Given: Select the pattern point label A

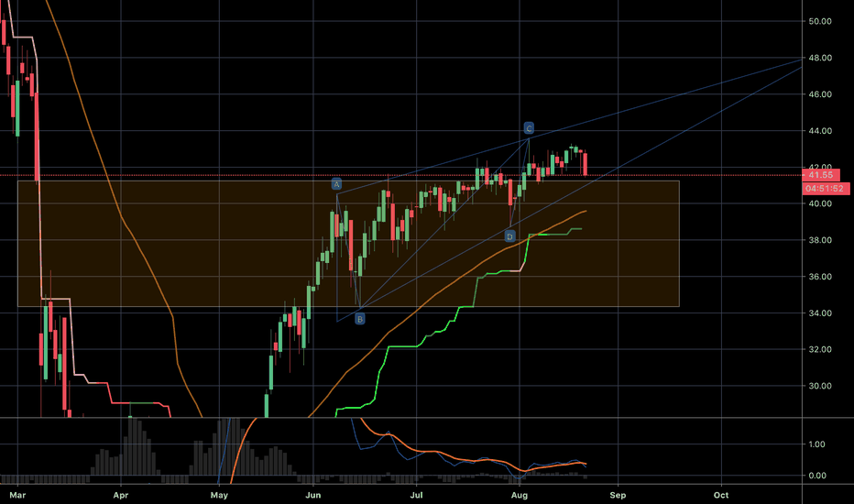Looking at the screenshot, I should [336, 184].
